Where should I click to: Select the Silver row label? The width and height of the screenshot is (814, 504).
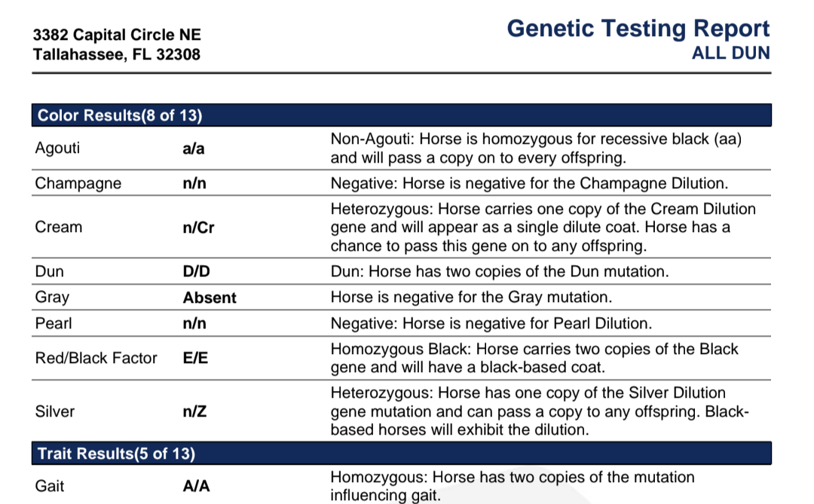54,411
